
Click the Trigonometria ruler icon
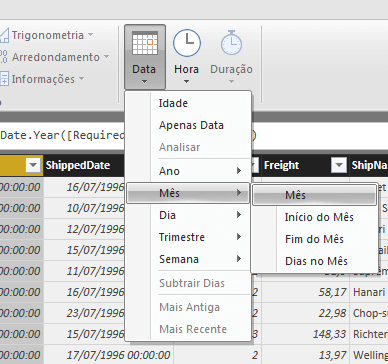(x=4, y=35)
